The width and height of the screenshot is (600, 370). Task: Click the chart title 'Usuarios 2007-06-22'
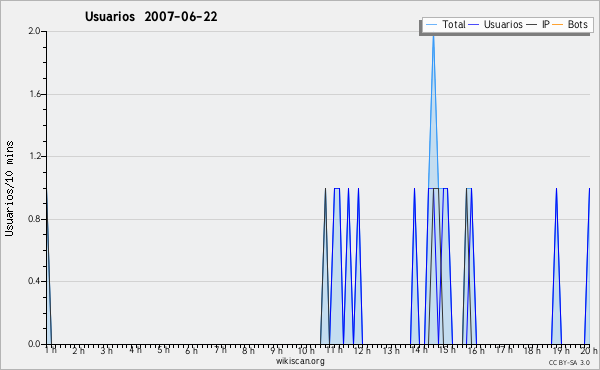(151, 17)
